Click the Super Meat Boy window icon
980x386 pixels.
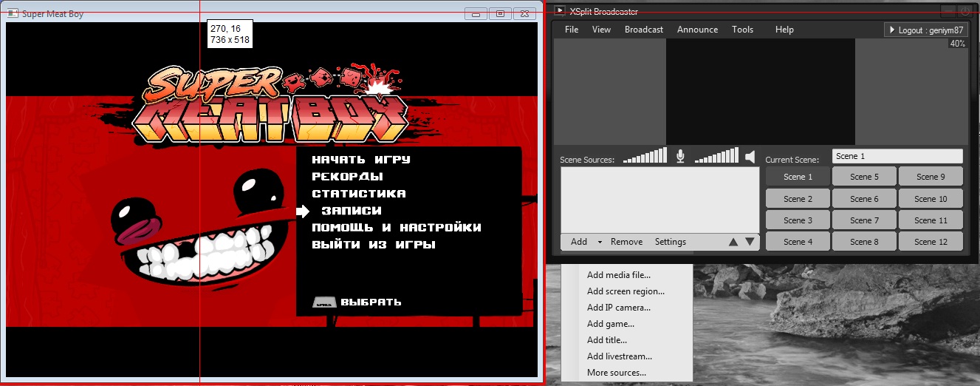13,13
